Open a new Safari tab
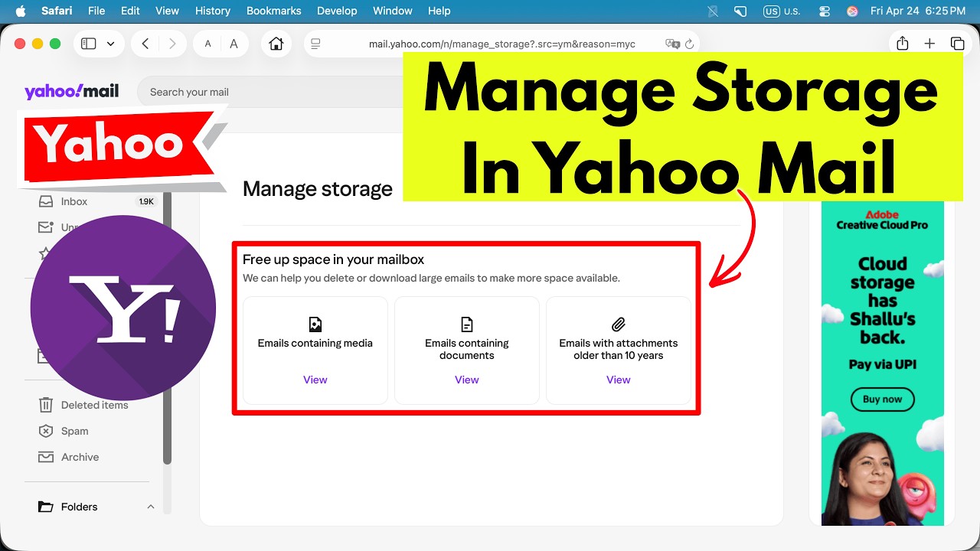Image resolution: width=980 pixels, height=551 pixels. click(x=929, y=44)
